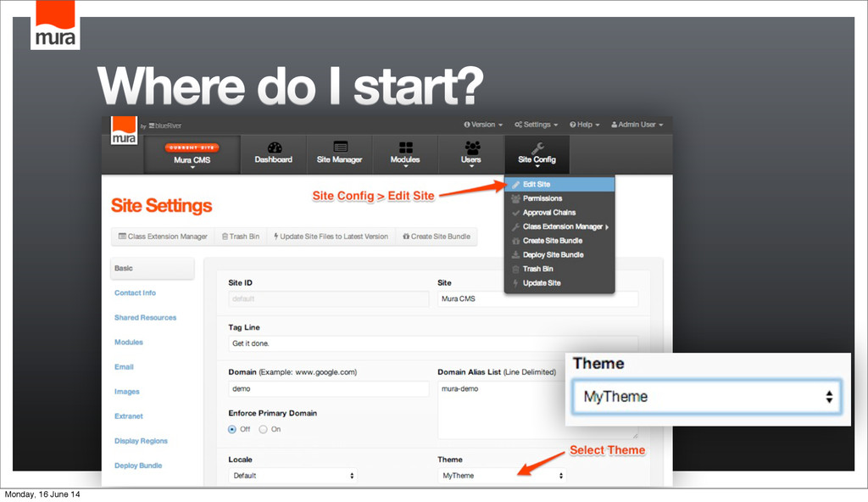Open the Version dropdown

click(x=483, y=125)
